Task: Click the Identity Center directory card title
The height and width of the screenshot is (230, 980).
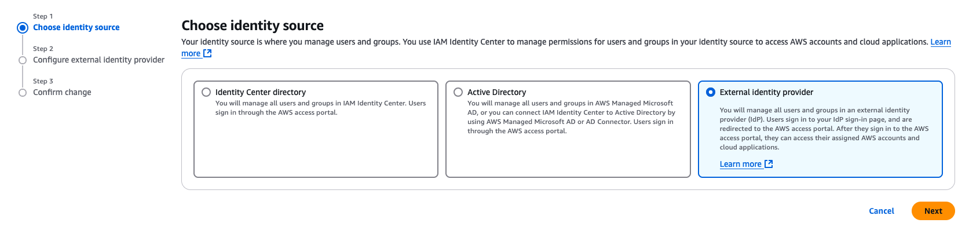Action: pyautogui.click(x=261, y=92)
